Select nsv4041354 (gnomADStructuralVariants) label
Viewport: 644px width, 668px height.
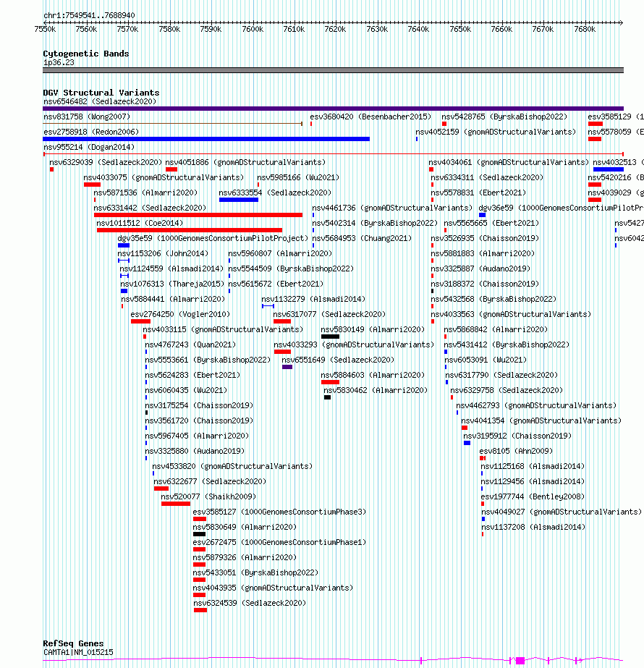[541, 421]
